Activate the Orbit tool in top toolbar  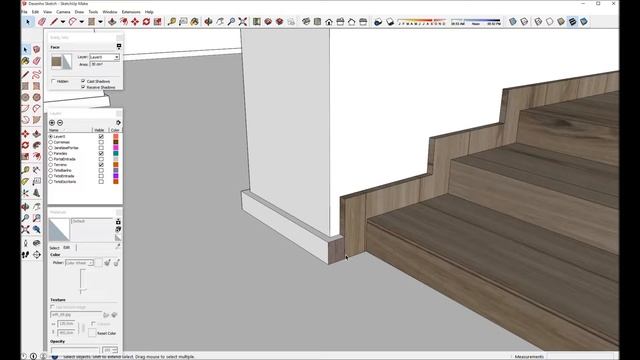[x=208, y=22]
